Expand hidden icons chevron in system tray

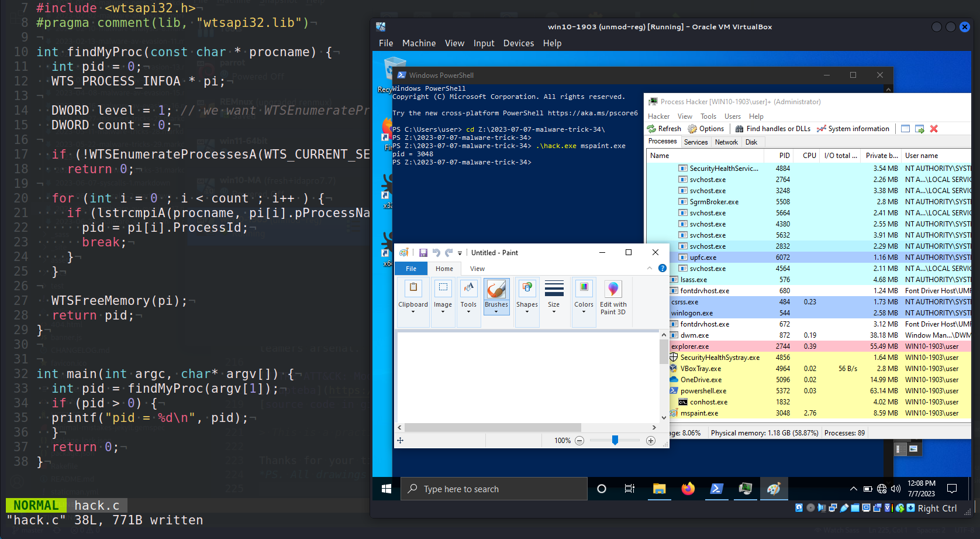pos(854,489)
